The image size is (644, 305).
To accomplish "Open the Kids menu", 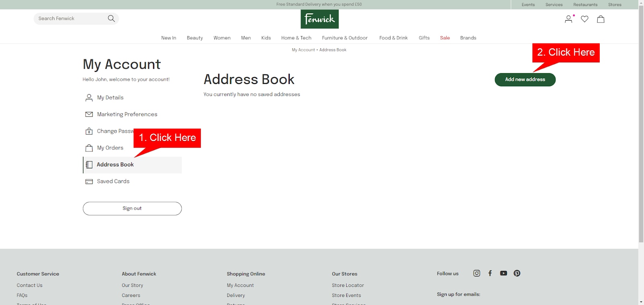I will point(266,38).
